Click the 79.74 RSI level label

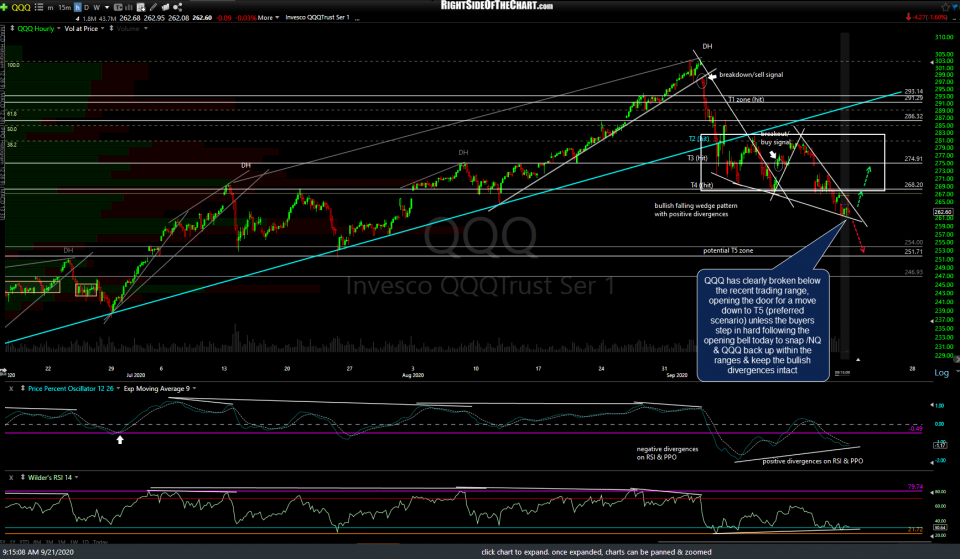click(915, 487)
